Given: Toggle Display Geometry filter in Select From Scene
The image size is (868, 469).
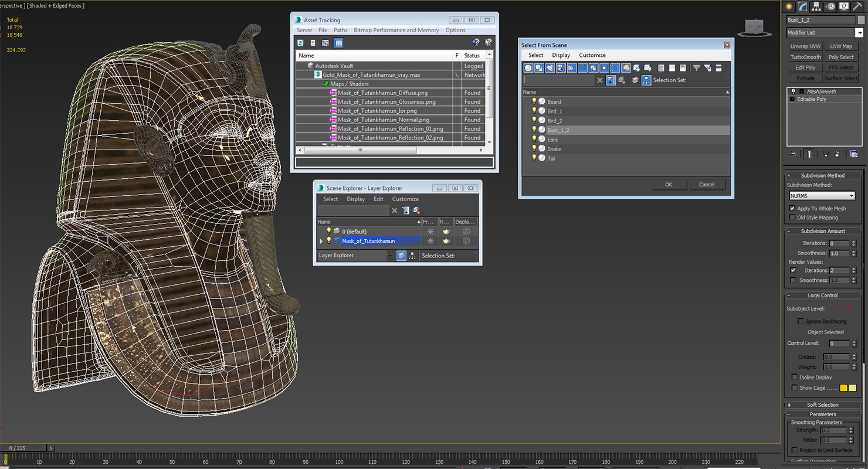Looking at the screenshot, I should [528, 68].
